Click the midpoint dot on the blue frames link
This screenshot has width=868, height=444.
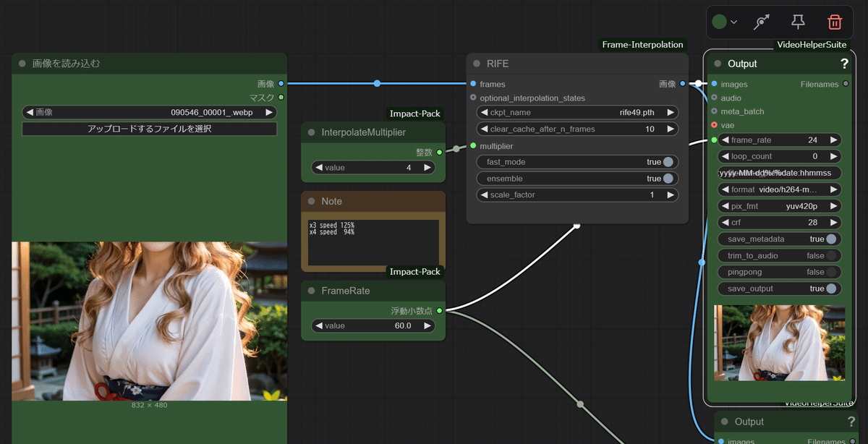[x=377, y=84]
